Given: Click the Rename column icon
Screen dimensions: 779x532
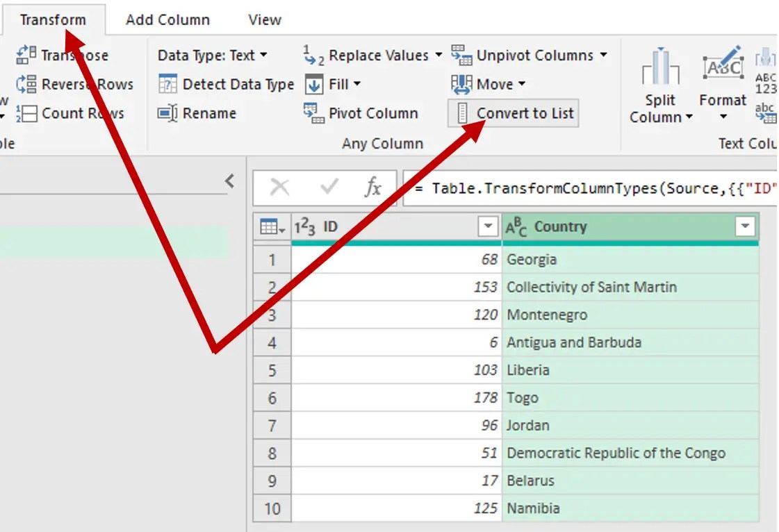Looking at the screenshot, I should [167, 113].
